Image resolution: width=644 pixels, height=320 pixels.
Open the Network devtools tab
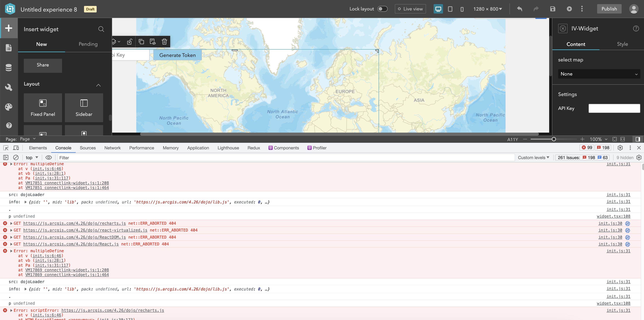click(113, 148)
